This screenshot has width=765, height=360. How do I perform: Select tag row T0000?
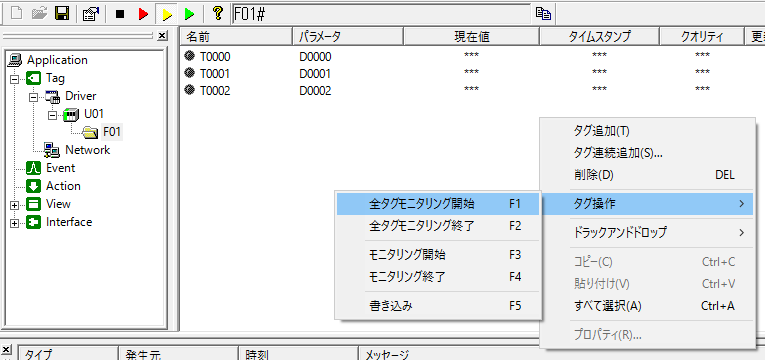click(x=215, y=57)
